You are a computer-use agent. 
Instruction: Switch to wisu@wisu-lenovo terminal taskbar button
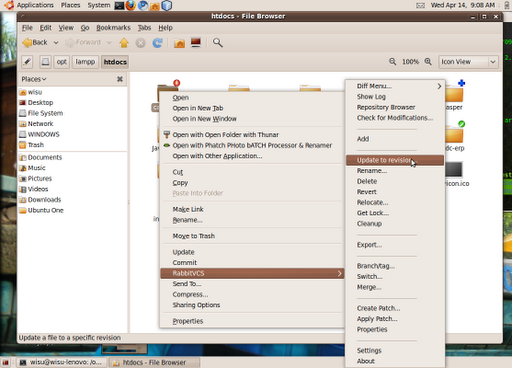point(62,362)
